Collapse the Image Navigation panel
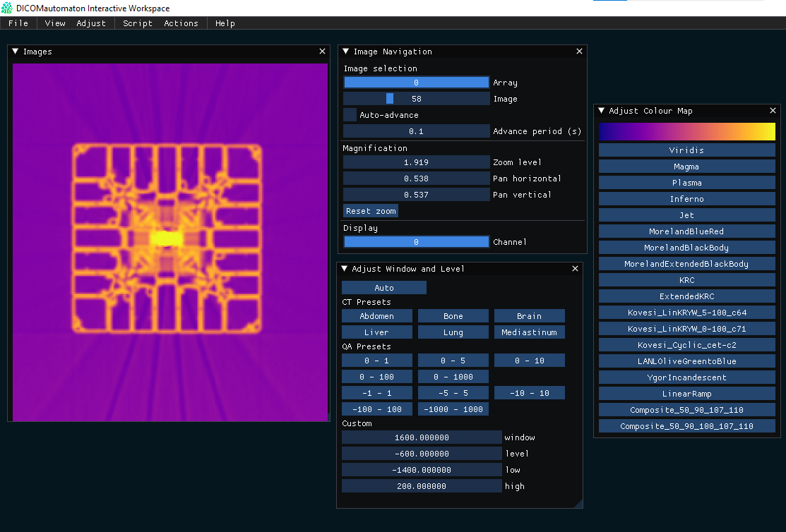This screenshot has height=532, width=786. tap(346, 52)
